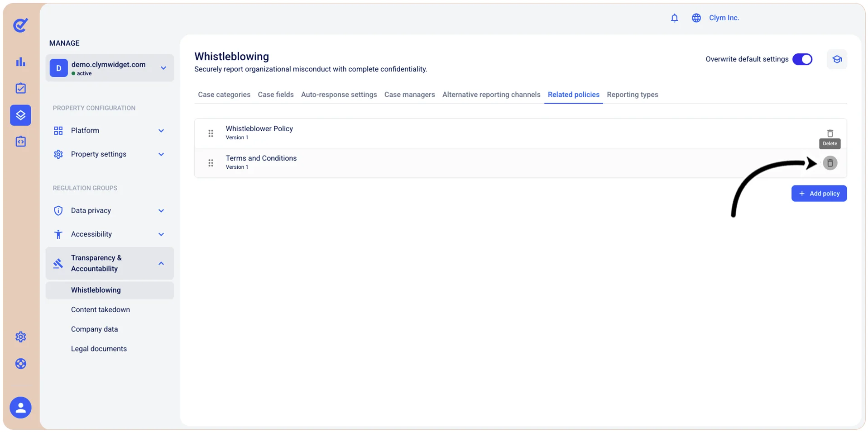
Task: Open Content takedown in sidebar
Action: click(101, 310)
